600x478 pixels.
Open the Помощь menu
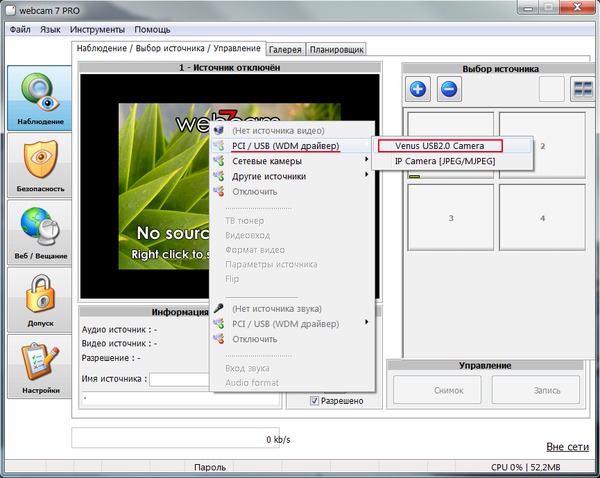[152, 29]
